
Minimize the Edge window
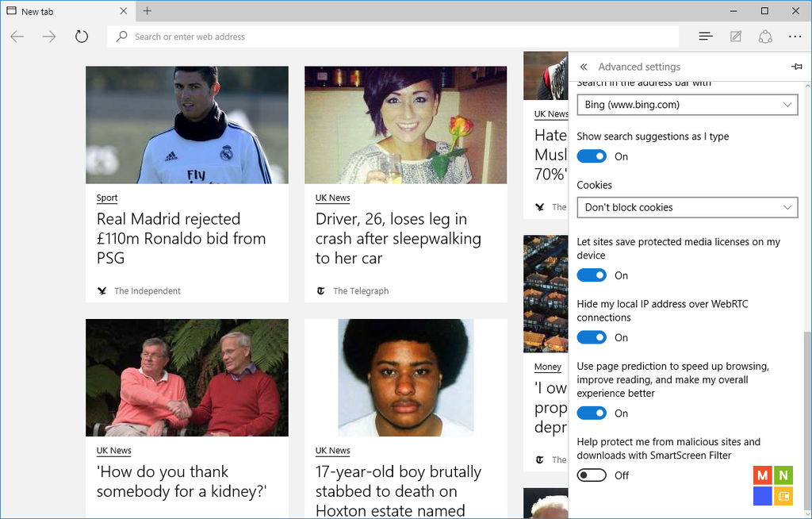pyautogui.click(x=733, y=11)
